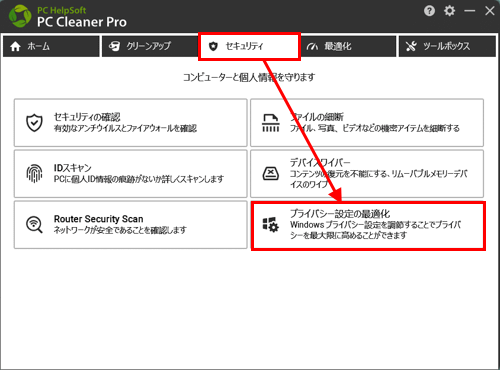The width and height of the screenshot is (500, 370).
Task: Click the Windows privacy gear icon
Action: click(x=271, y=225)
